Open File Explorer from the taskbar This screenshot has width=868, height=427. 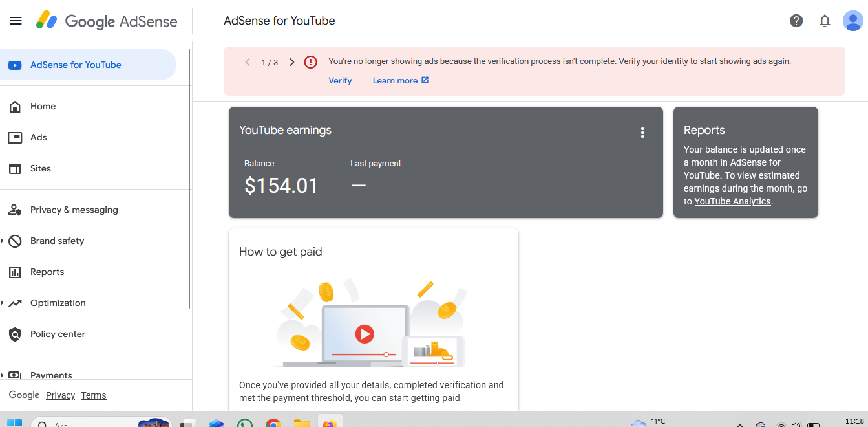(302, 424)
